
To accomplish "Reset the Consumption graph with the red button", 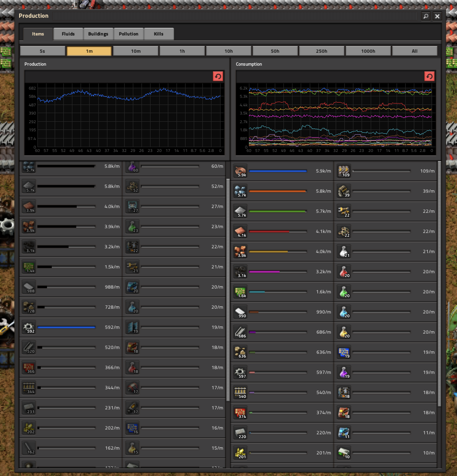I will click(x=429, y=76).
